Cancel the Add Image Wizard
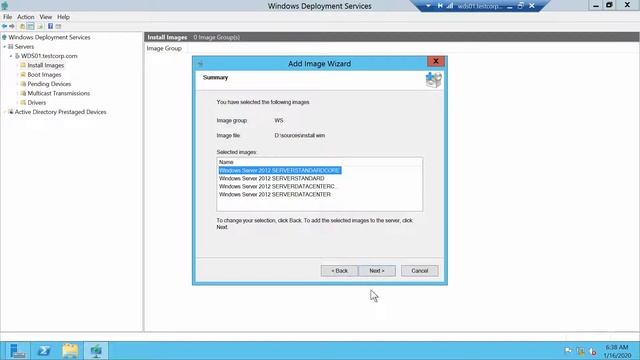The width and height of the screenshot is (640, 360). tap(420, 271)
